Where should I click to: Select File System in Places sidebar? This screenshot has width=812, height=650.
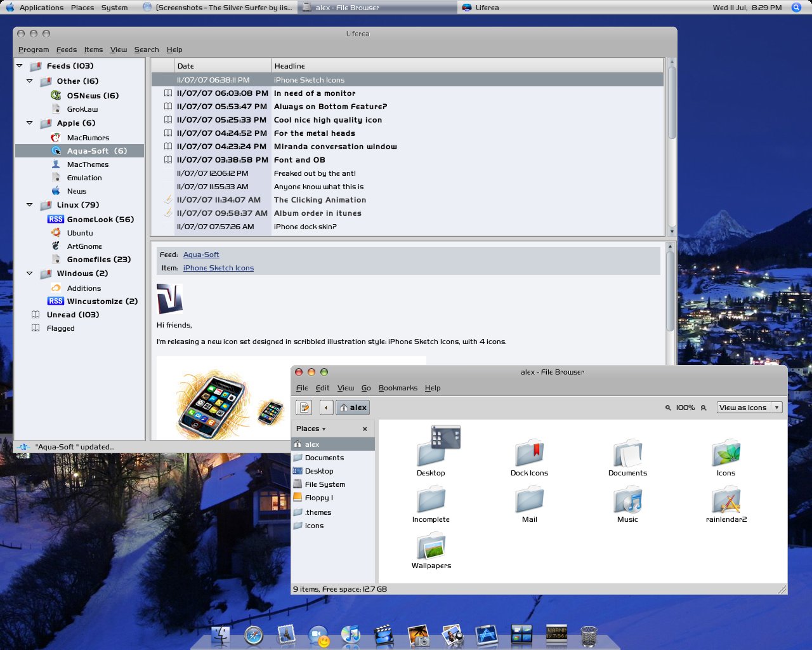333,484
